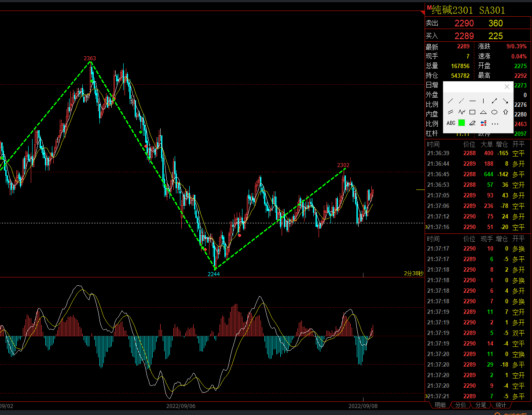Open more drawing tools (three dots)
This screenshot has width=532, height=415.
coord(495,124)
